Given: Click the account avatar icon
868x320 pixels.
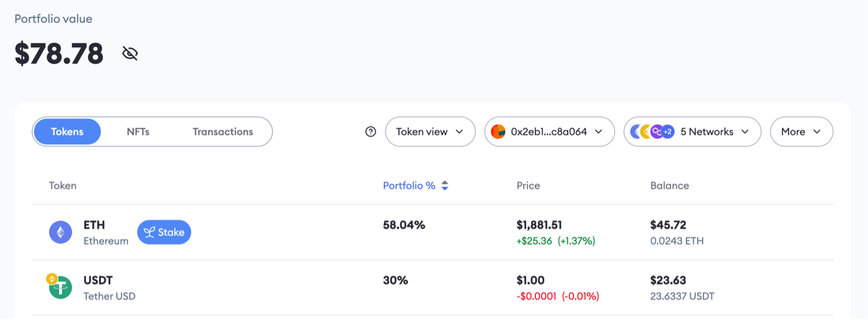Looking at the screenshot, I should point(498,132).
